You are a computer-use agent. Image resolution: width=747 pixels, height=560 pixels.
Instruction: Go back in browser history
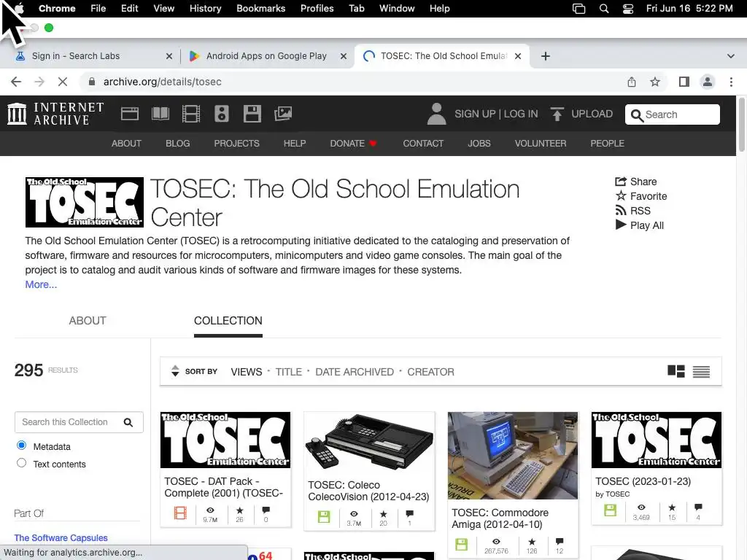[x=16, y=82]
